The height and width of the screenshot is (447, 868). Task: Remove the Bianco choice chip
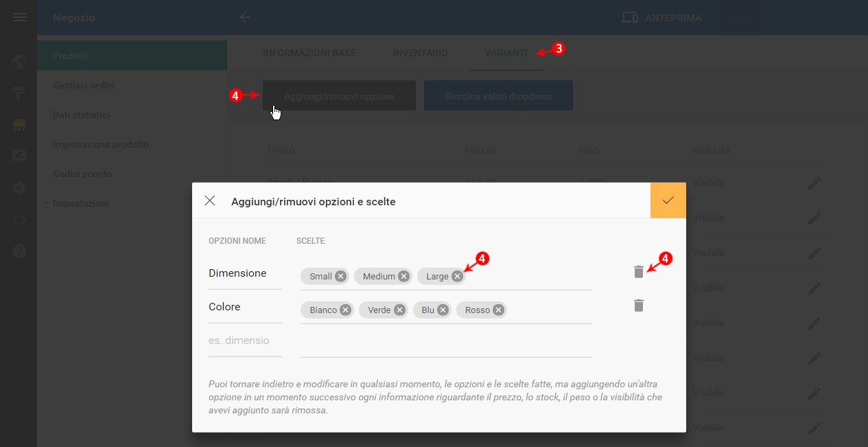tap(346, 310)
